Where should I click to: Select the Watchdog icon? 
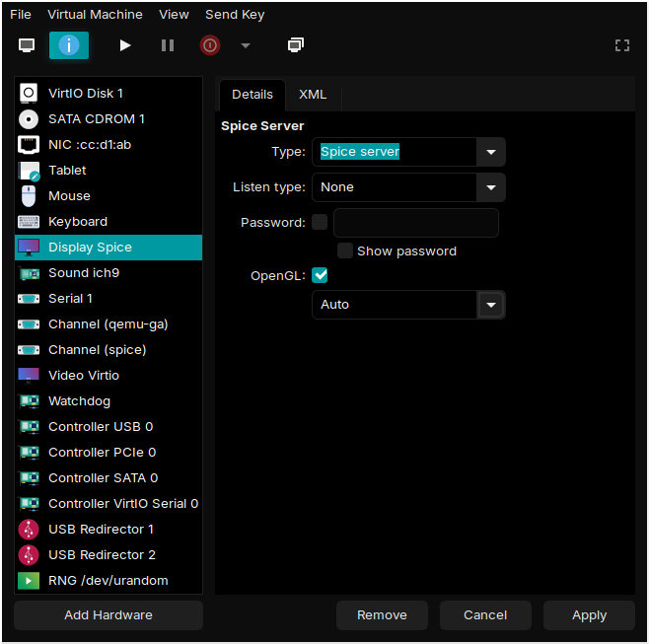pyautogui.click(x=29, y=401)
